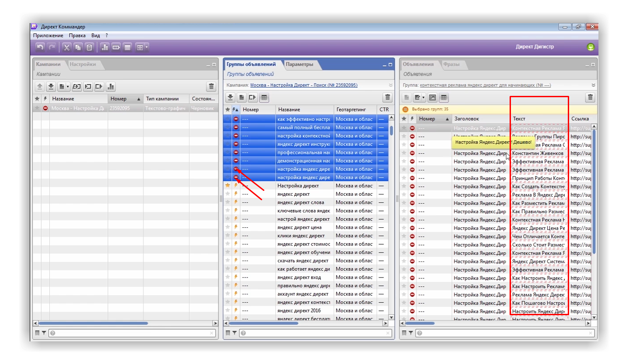Focus the search field in ad groups panel
This screenshot has height=364, width=622.
click(x=315, y=332)
